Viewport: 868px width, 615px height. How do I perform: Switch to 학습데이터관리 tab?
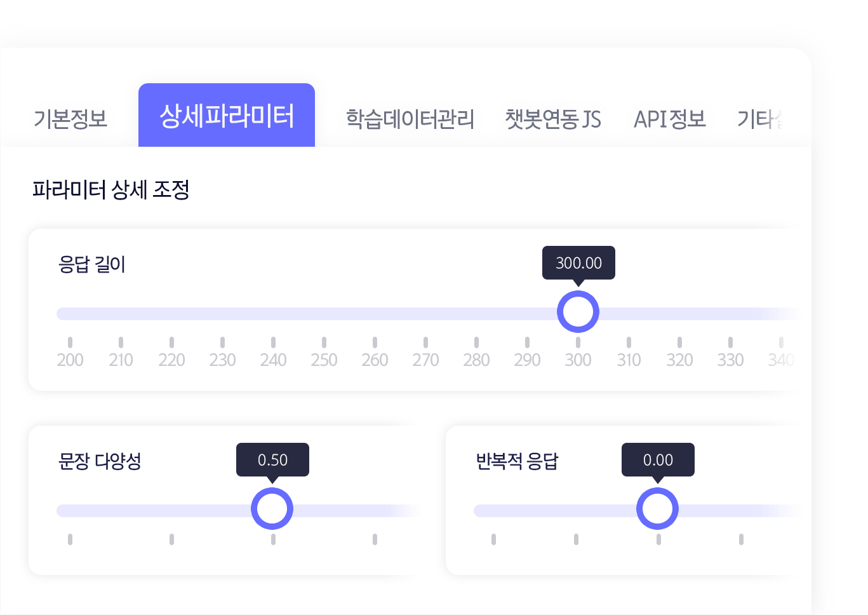coord(410,119)
